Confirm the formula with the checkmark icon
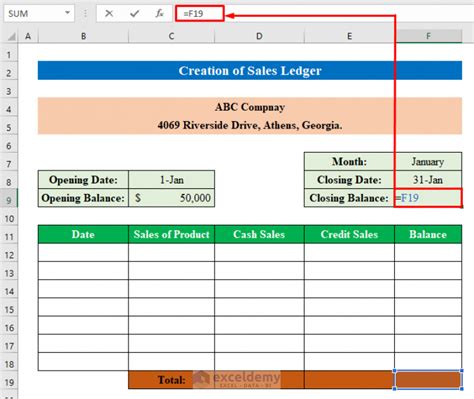The image size is (474, 399). coord(135,13)
